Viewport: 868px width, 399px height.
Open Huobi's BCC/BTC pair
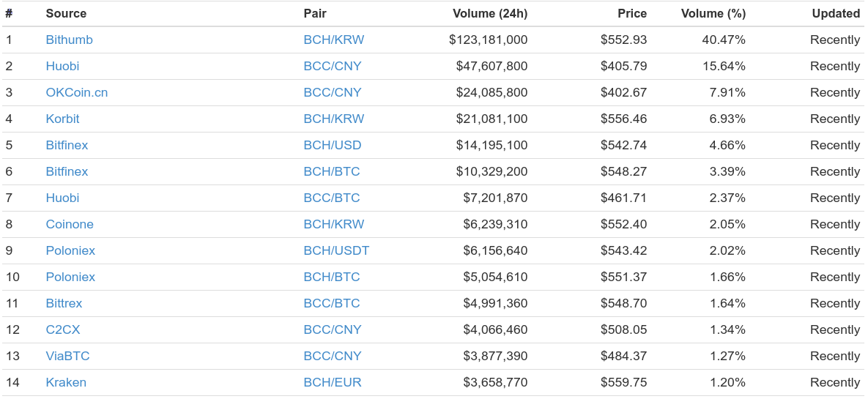[332, 198]
